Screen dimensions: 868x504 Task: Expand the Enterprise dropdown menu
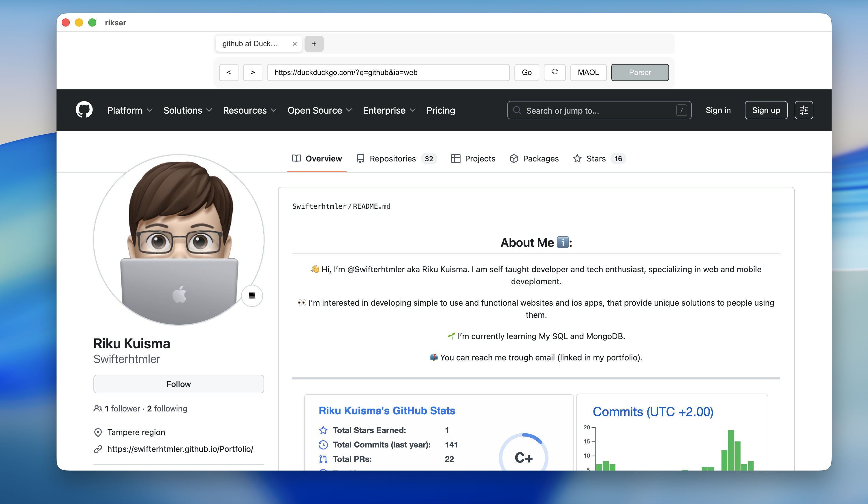[389, 110]
